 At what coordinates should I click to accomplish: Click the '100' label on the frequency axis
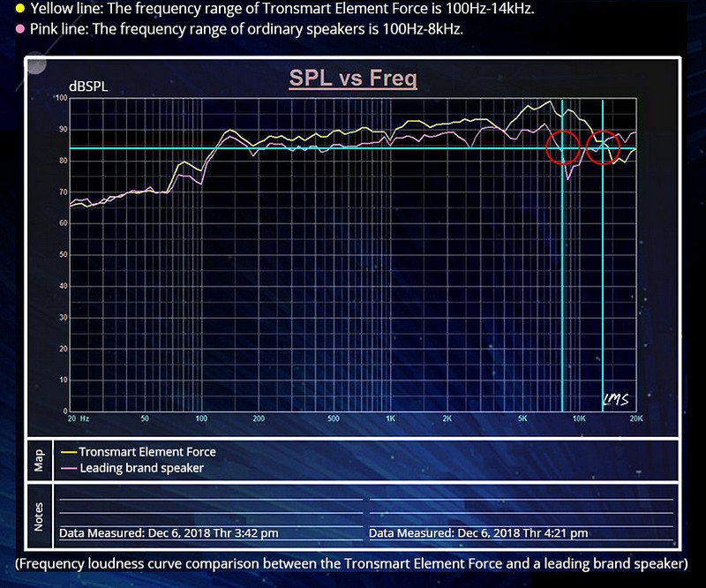(x=201, y=418)
